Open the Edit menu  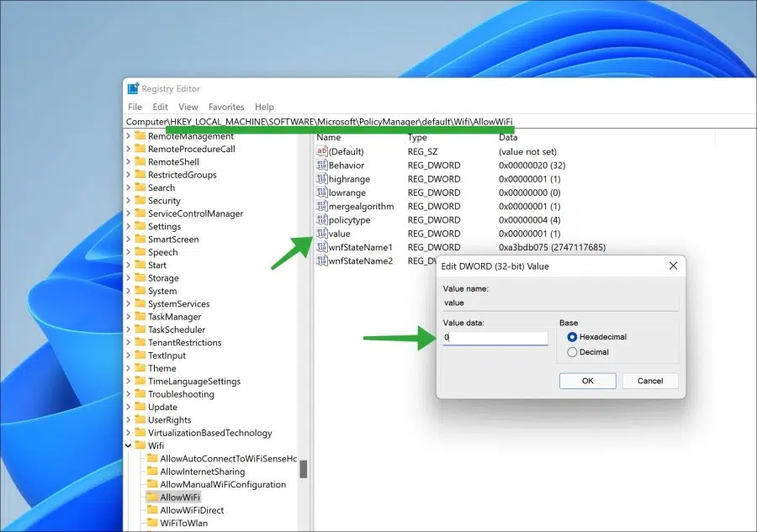(161, 107)
